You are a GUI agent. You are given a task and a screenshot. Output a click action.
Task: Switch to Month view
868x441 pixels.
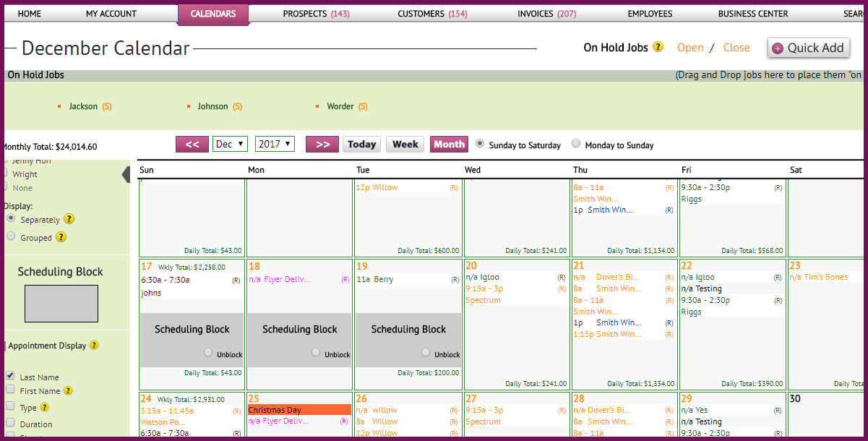(449, 145)
